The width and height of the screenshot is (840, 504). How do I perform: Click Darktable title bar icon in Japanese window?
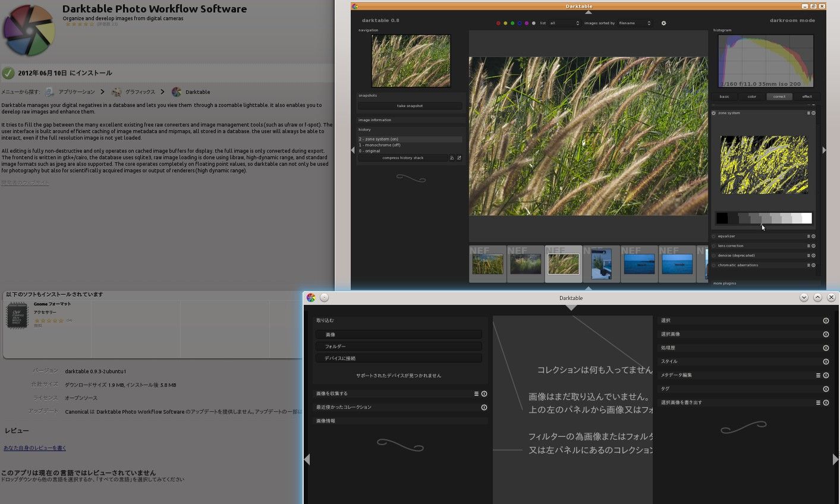pos(310,298)
